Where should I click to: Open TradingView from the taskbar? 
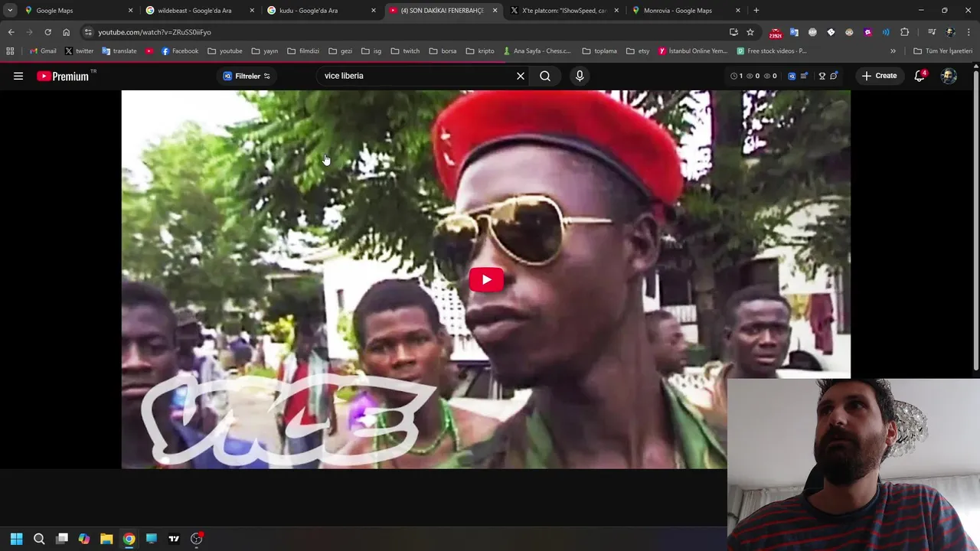pyautogui.click(x=174, y=539)
